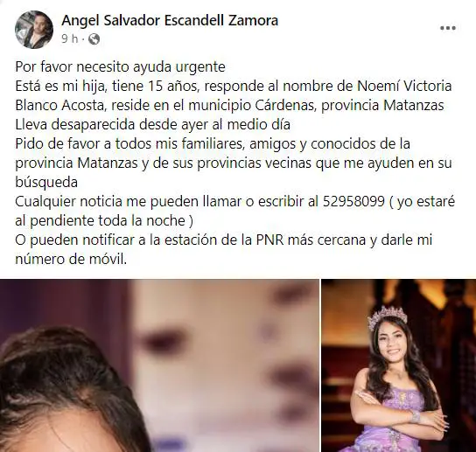Click the line "Por favor necesito ayuda urgente"
The width and height of the screenshot is (476, 452).
pos(120,67)
